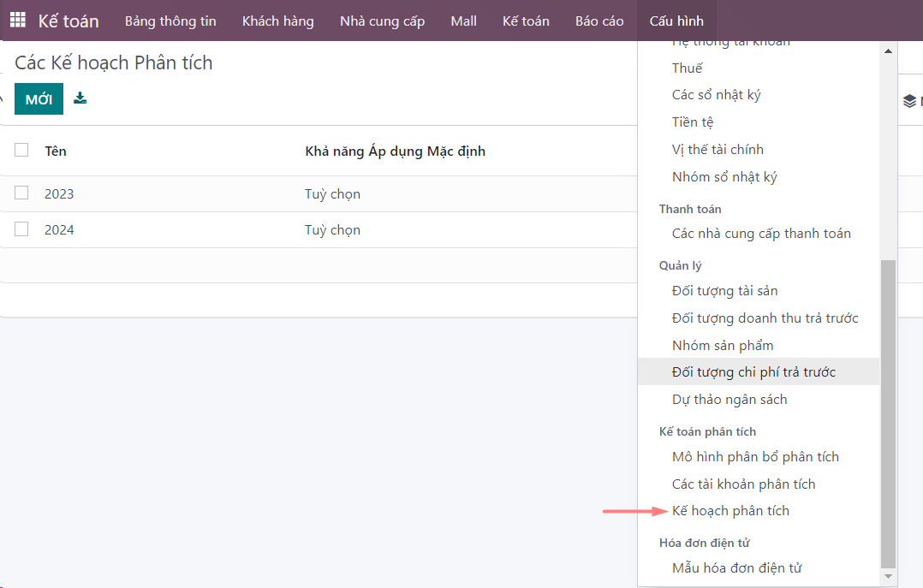Tick the checkbox for row 2023
Viewport: 923px width, 588px height.
[21, 193]
